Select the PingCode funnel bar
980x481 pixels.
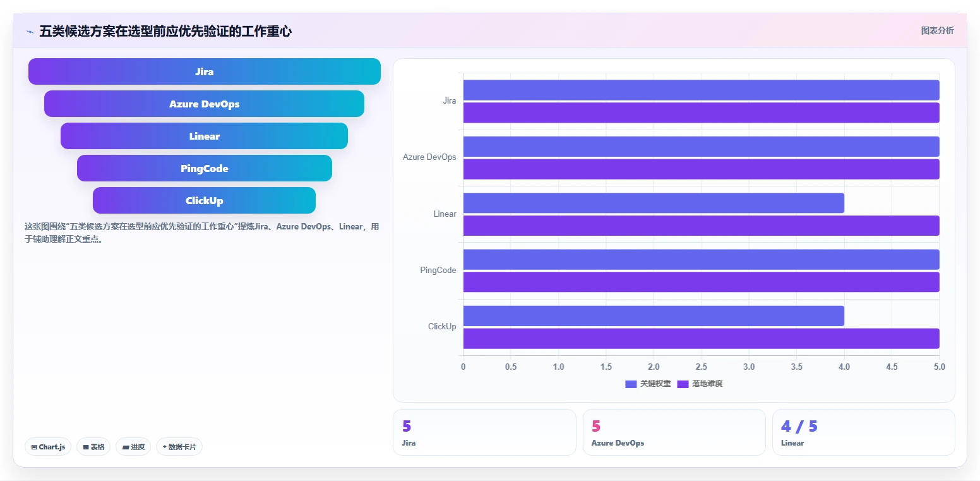(205, 168)
